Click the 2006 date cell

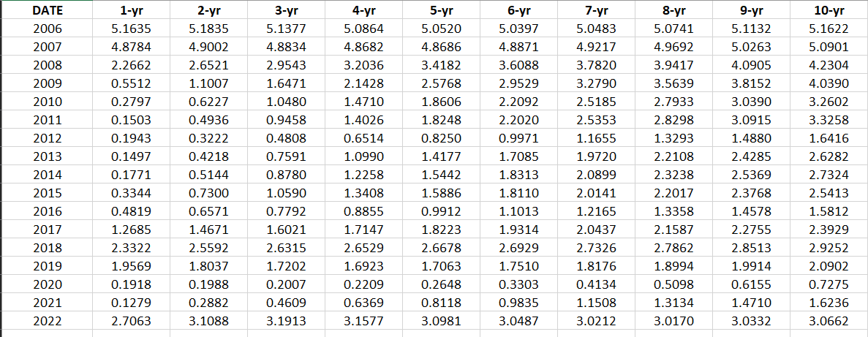tap(48, 29)
